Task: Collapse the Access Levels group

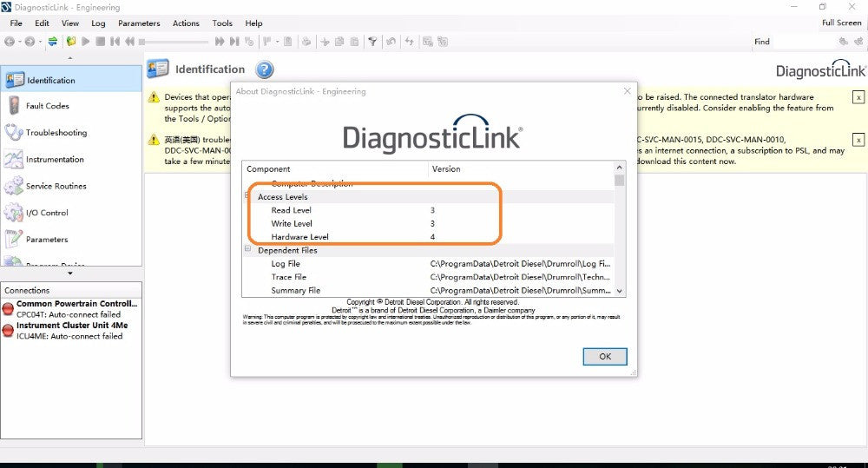Action: [247, 195]
